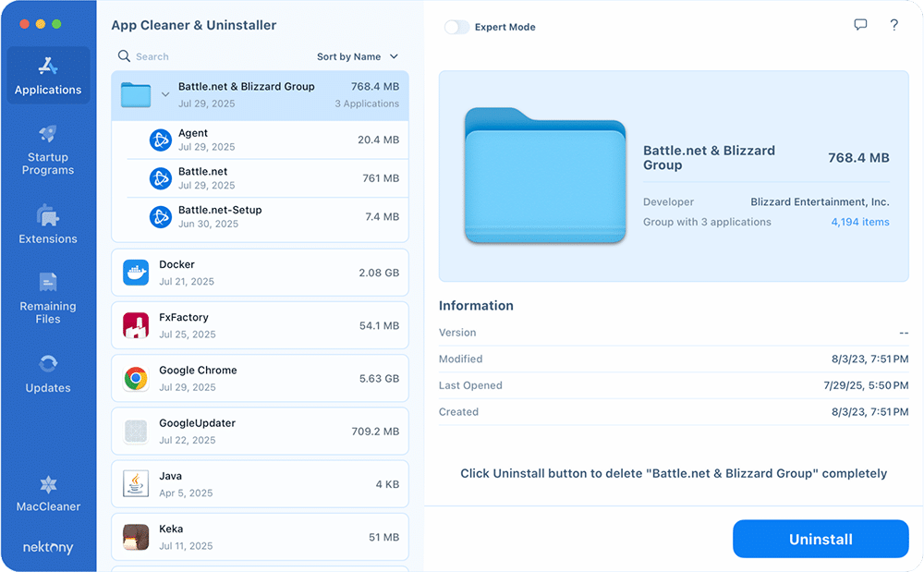Viewport: 924px width, 572px height.
Task: Select the Keka app name
Action: click(171, 529)
